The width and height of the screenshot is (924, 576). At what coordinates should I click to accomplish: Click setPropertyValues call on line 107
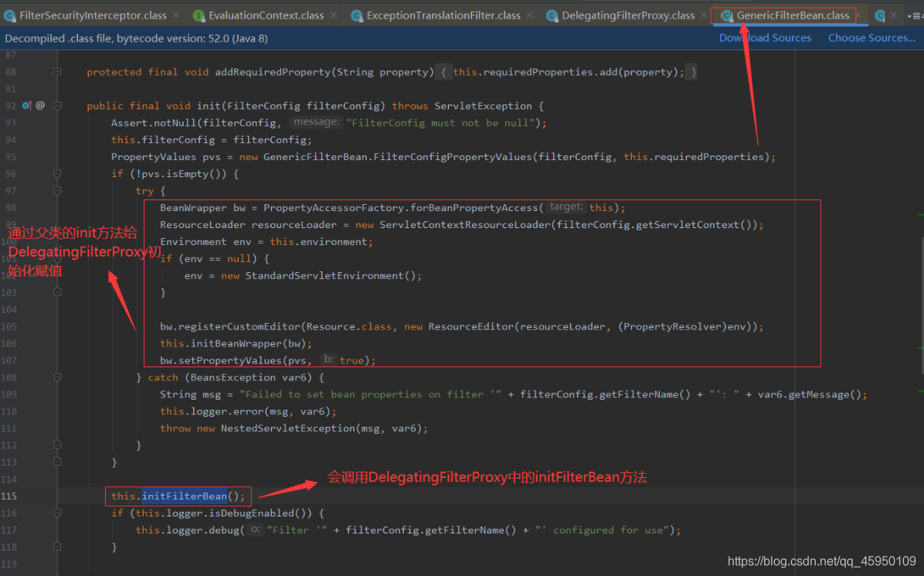(229, 360)
